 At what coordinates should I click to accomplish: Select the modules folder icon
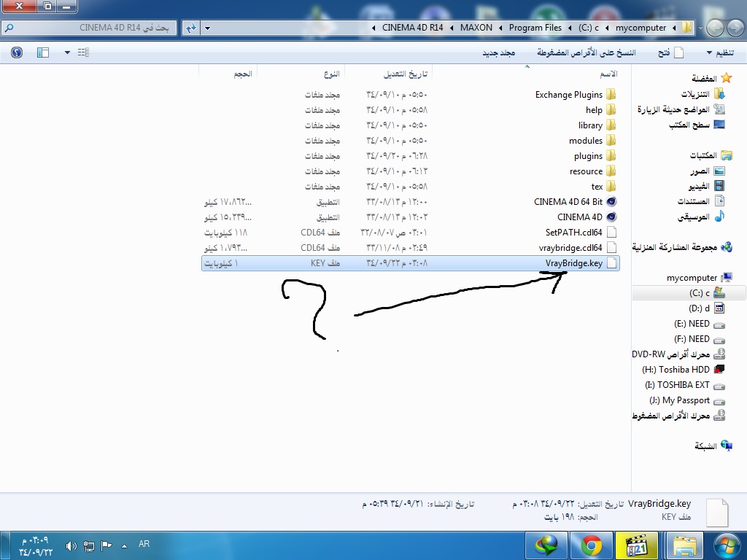click(611, 141)
